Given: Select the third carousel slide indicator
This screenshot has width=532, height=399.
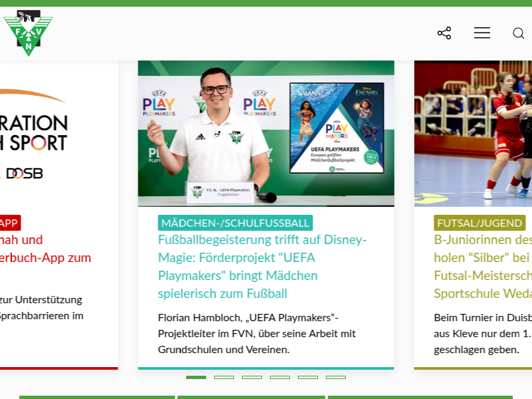Looking at the screenshot, I should click(x=252, y=377).
